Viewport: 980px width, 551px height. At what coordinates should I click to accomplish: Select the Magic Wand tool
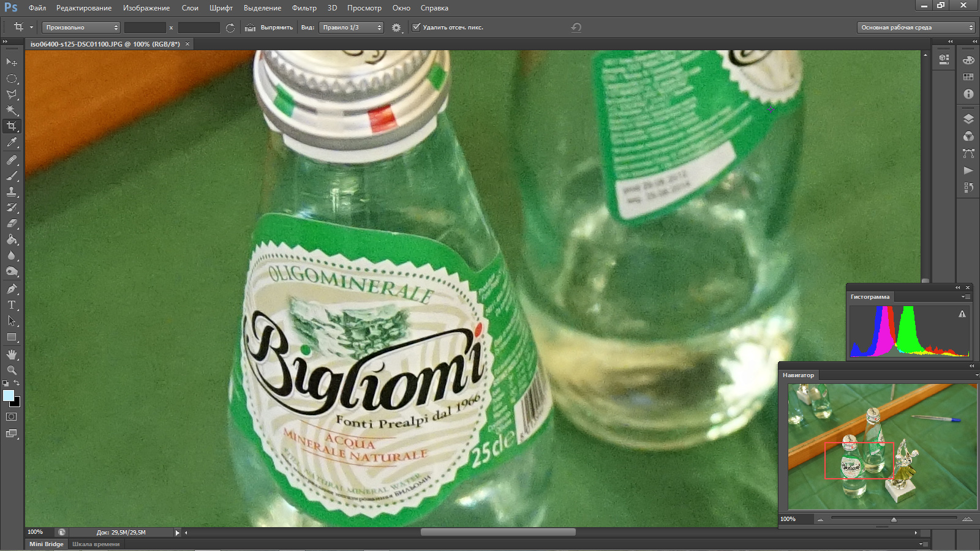(12, 110)
